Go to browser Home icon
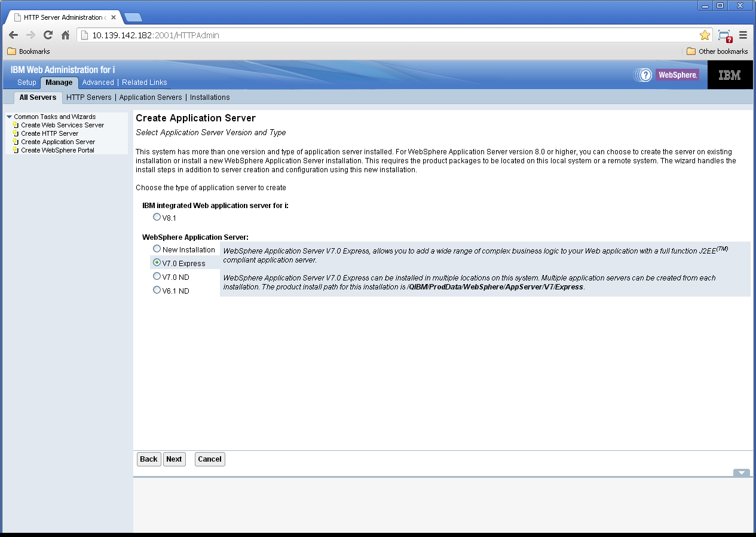756x537 pixels. (66, 35)
